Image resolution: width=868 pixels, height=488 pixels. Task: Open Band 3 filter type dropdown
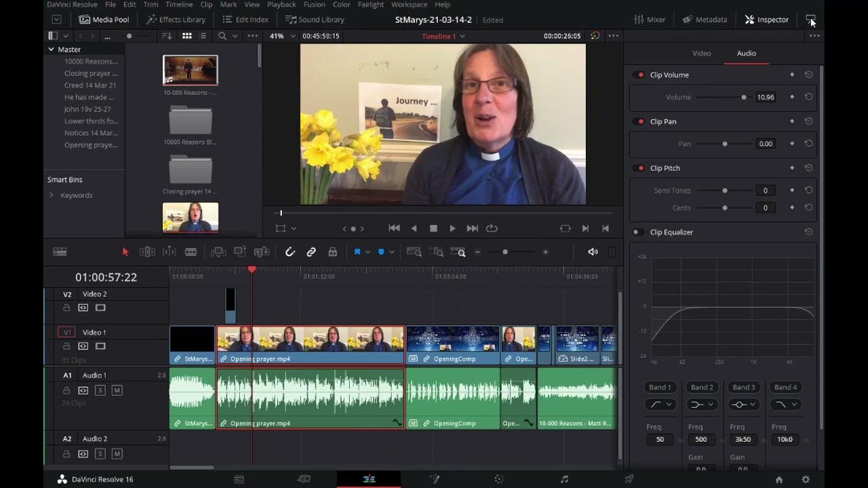tap(744, 405)
